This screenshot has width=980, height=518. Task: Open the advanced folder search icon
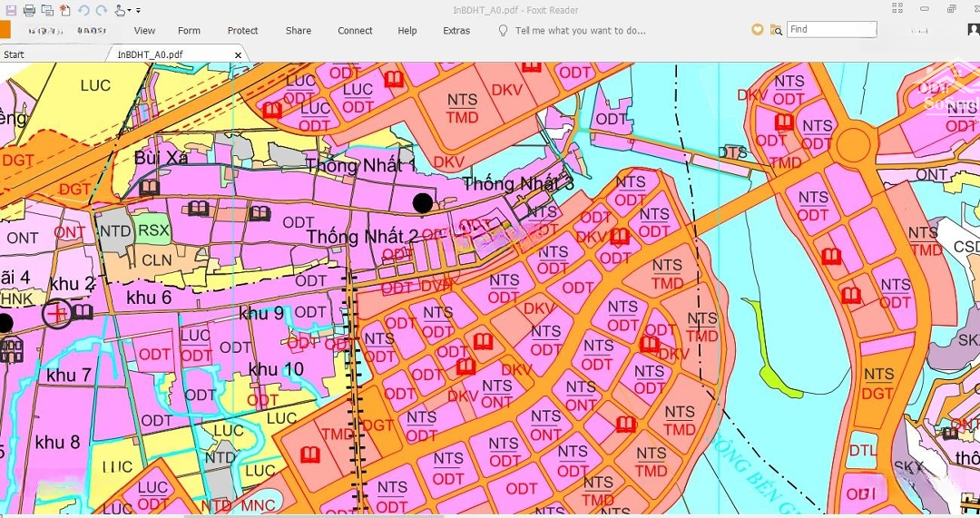click(x=776, y=30)
